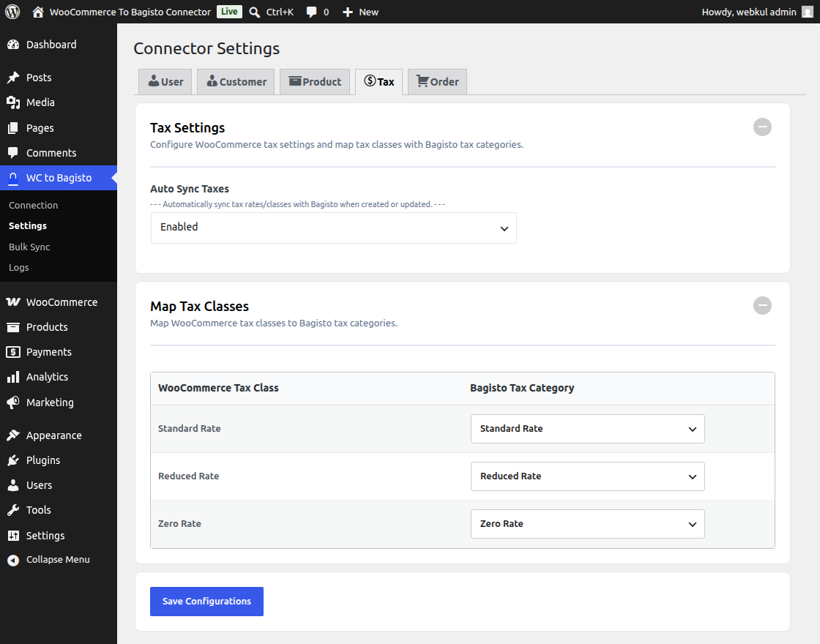The height and width of the screenshot is (644, 820).
Task: Select the Tax tab
Action: [379, 81]
